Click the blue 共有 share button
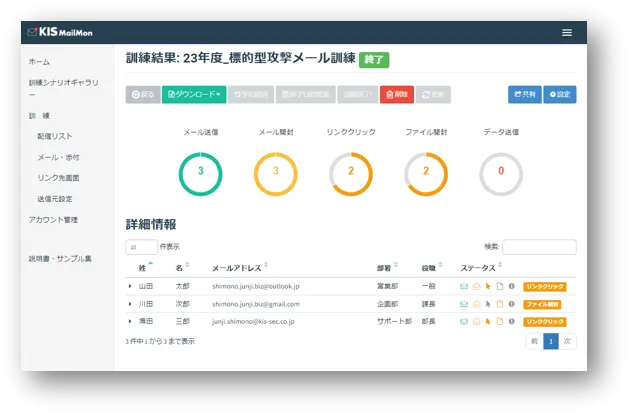The height and width of the screenshot is (413, 629). tap(525, 95)
